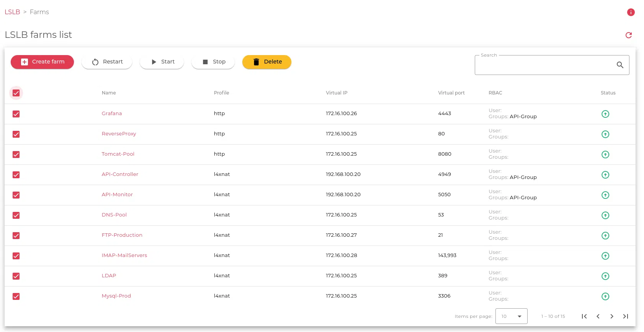Click the red info icon
The image size is (644, 332).
pyautogui.click(x=631, y=12)
